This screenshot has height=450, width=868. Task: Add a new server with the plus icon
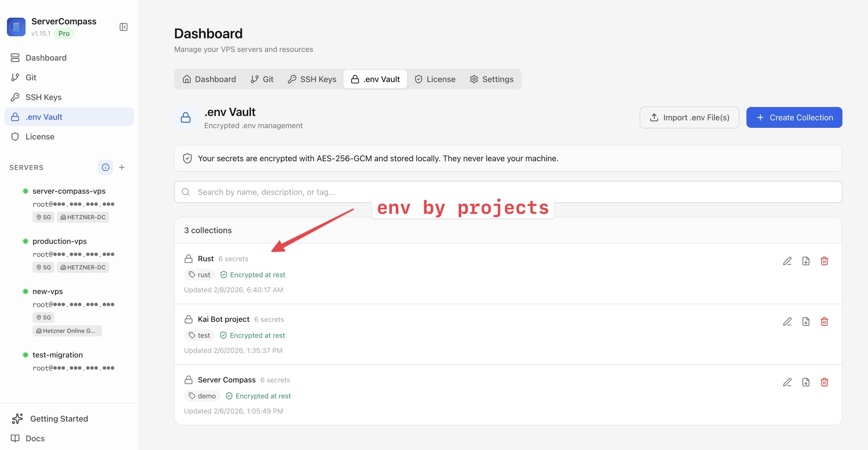point(122,167)
